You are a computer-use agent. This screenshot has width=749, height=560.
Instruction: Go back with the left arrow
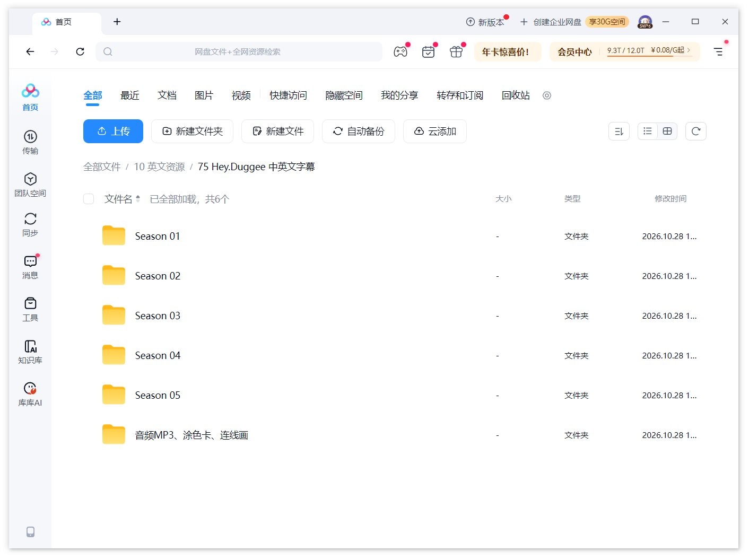coord(30,51)
